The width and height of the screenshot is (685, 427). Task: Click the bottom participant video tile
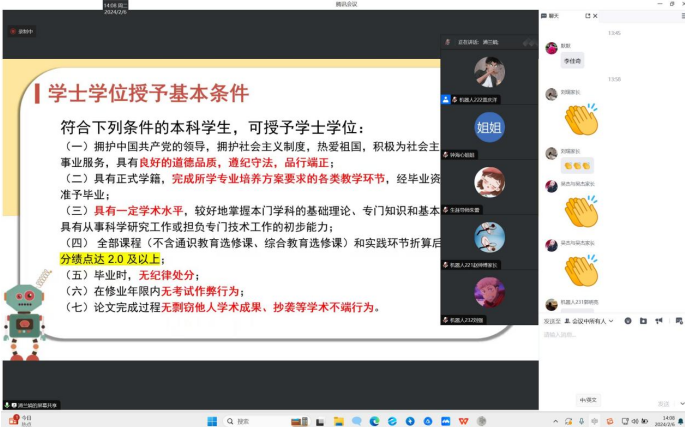[x=489, y=292]
